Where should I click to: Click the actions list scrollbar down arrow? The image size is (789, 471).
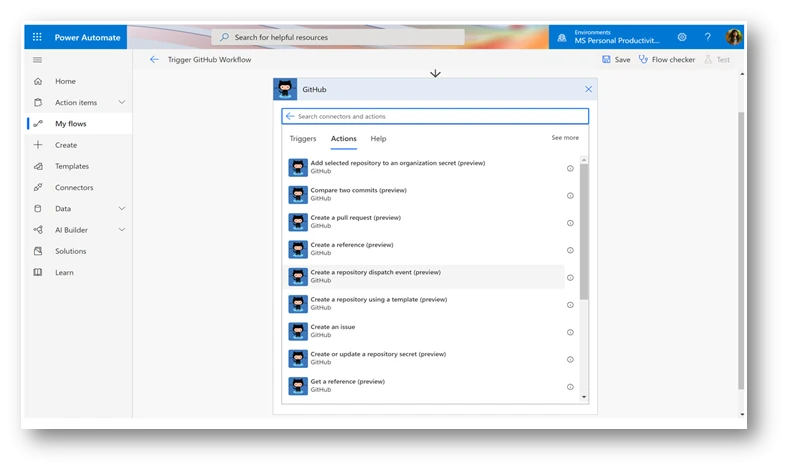[x=584, y=397]
